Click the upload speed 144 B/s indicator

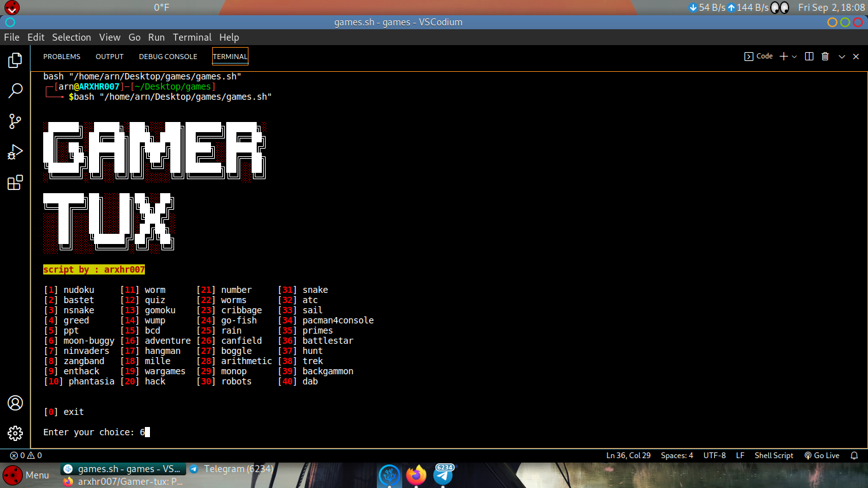(748, 8)
